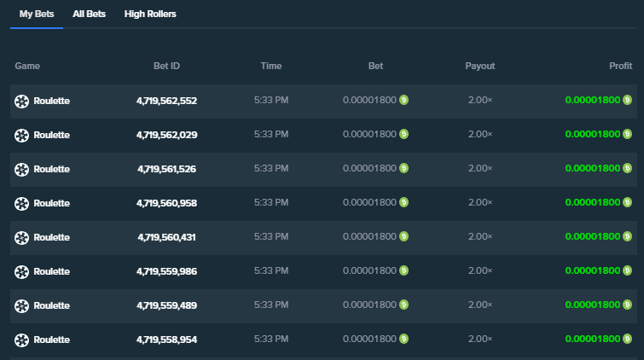Click 2.00× payout in row 4,719,559,986
644x360 pixels.
click(x=480, y=270)
